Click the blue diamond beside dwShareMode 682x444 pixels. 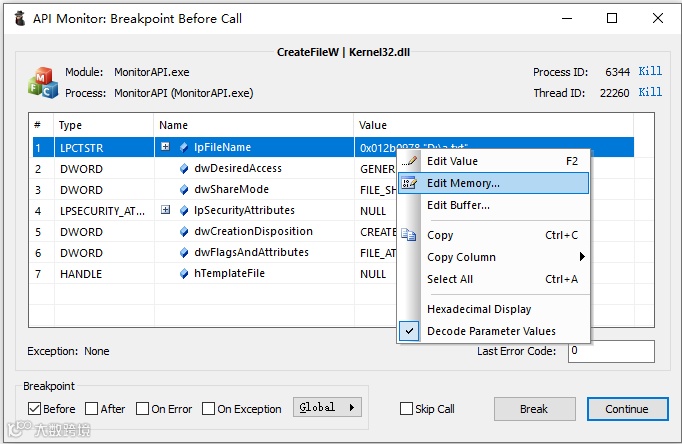pyautogui.click(x=184, y=190)
